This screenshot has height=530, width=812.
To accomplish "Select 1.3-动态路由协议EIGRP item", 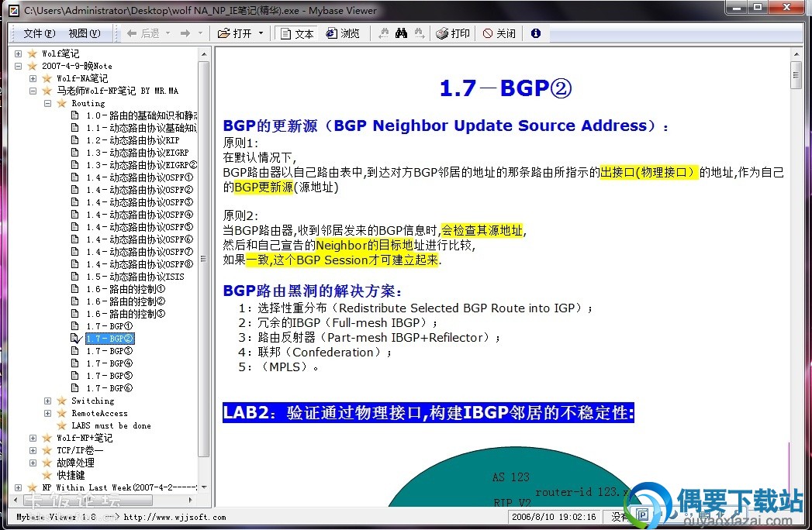I will point(137,153).
